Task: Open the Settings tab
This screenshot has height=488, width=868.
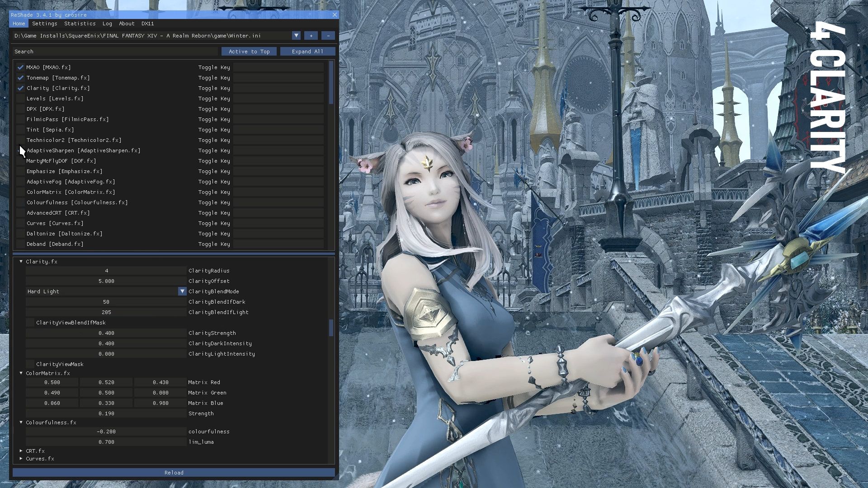Action: 45,23
